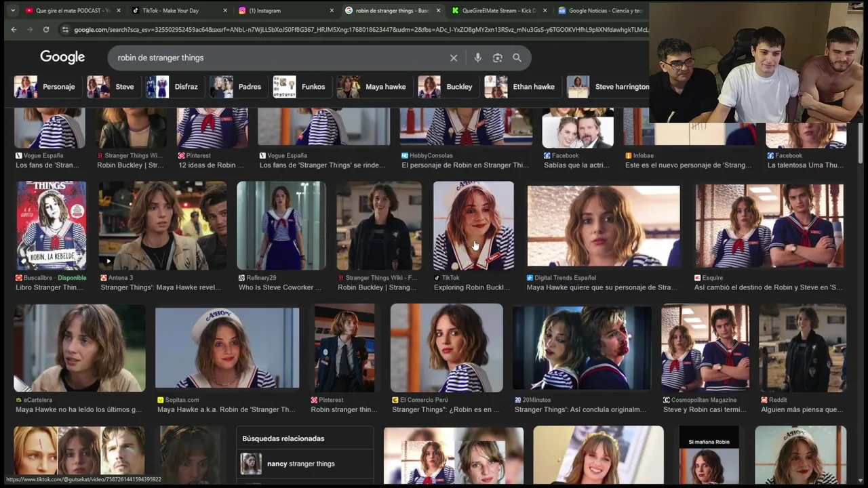Image resolution: width=868 pixels, height=488 pixels.
Task: Open Maya Hawke no ha leído los últimos caption
Action: point(79,409)
